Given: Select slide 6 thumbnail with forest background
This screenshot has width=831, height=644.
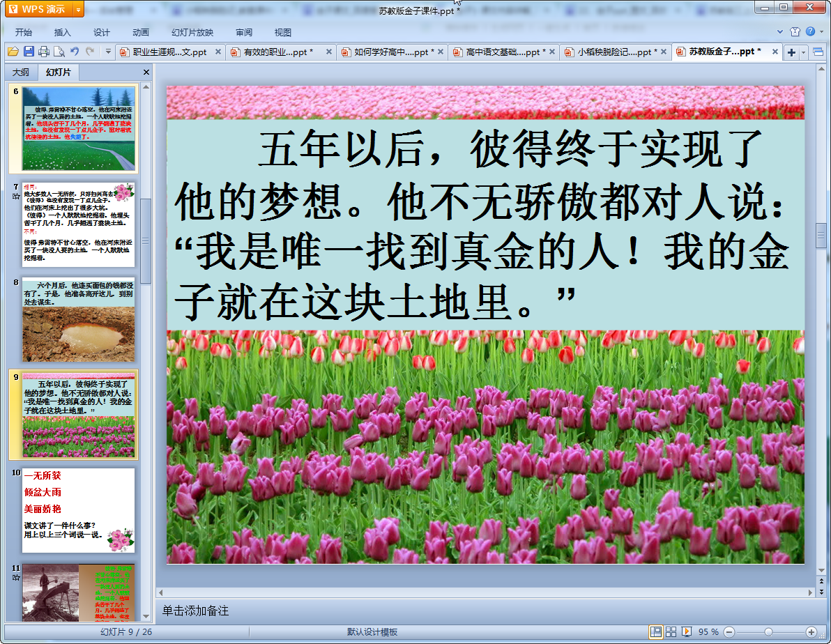Looking at the screenshot, I should click(79, 129).
